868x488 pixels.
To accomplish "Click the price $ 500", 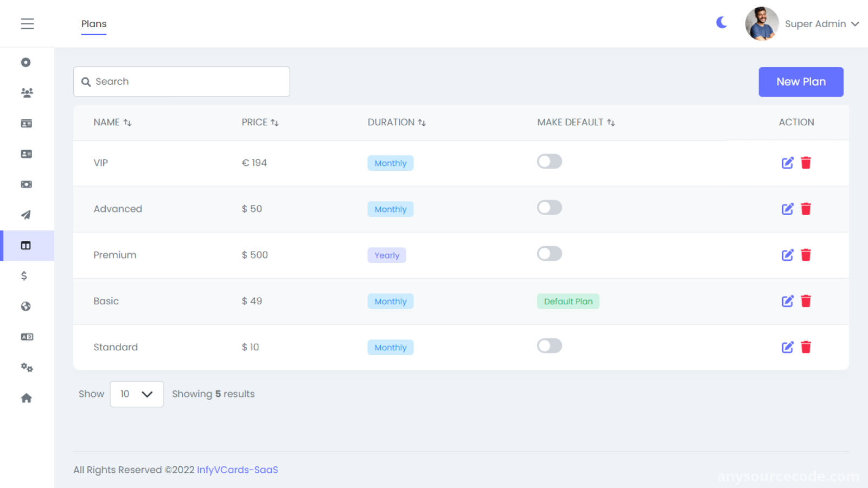I will 255,255.
